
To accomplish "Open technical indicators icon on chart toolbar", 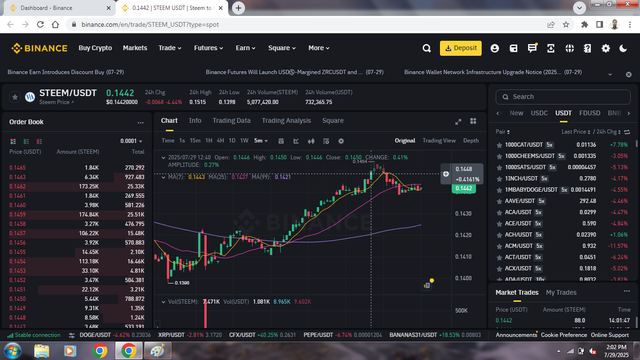I will pos(296,141).
